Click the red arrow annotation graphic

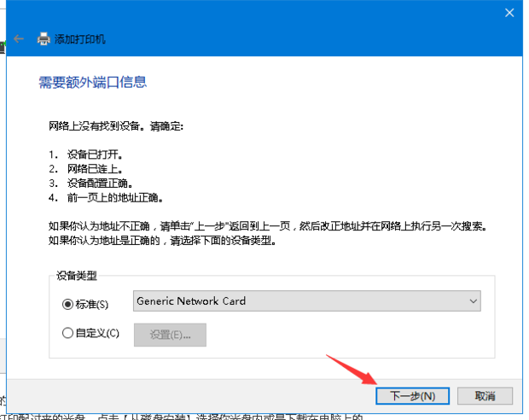(350, 370)
